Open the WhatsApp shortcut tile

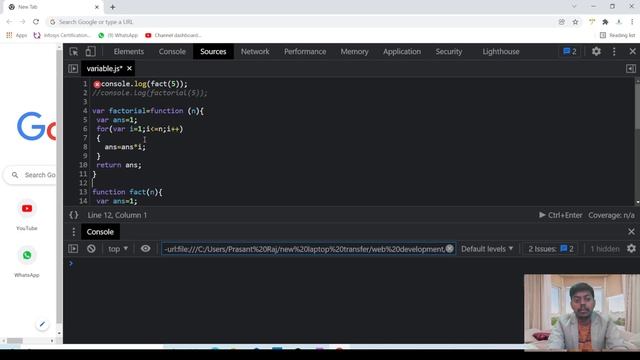27,262
